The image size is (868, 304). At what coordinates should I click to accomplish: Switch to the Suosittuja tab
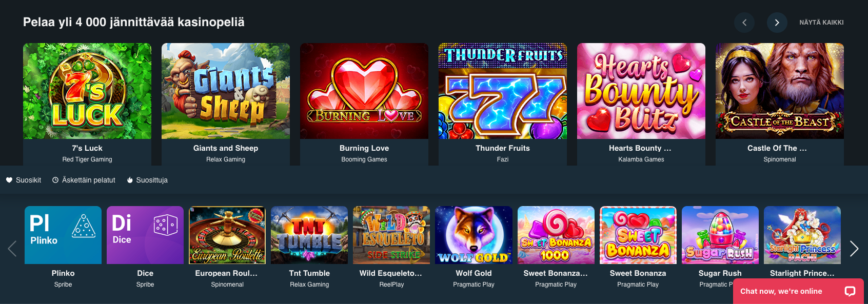pyautogui.click(x=147, y=180)
